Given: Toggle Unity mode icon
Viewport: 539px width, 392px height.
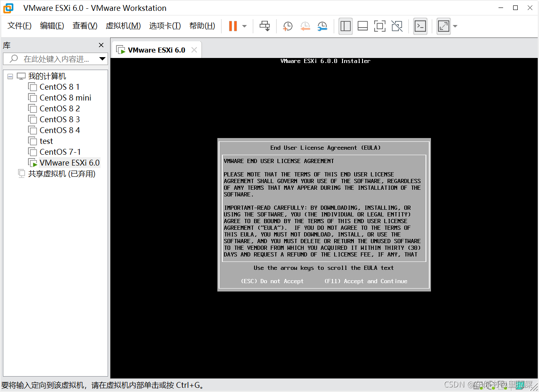Looking at the screenshot, I should coord(397,26).
